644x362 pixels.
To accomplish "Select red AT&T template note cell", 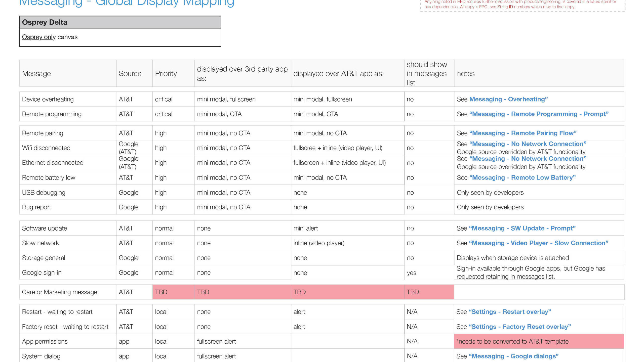I will (x=538, y=341).
